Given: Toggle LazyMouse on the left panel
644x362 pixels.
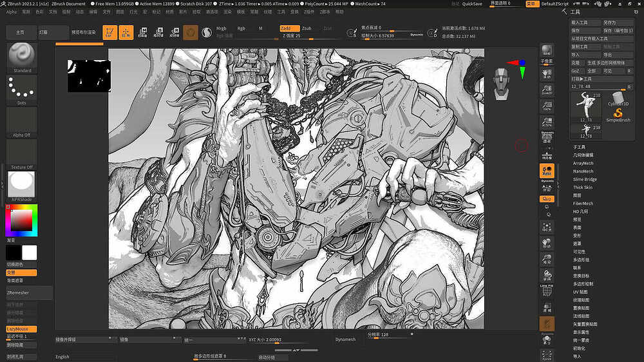Looking at the screenshot, I should click(21, 329).
